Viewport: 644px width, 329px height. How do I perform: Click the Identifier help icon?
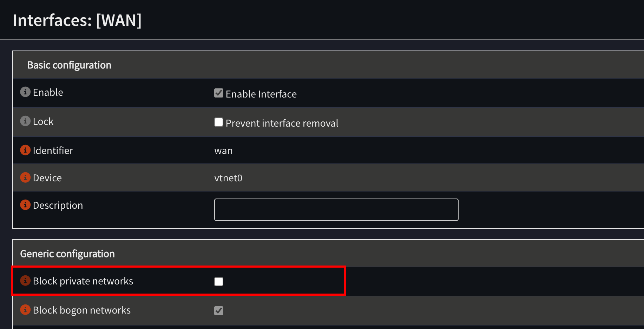pos(25,150)
